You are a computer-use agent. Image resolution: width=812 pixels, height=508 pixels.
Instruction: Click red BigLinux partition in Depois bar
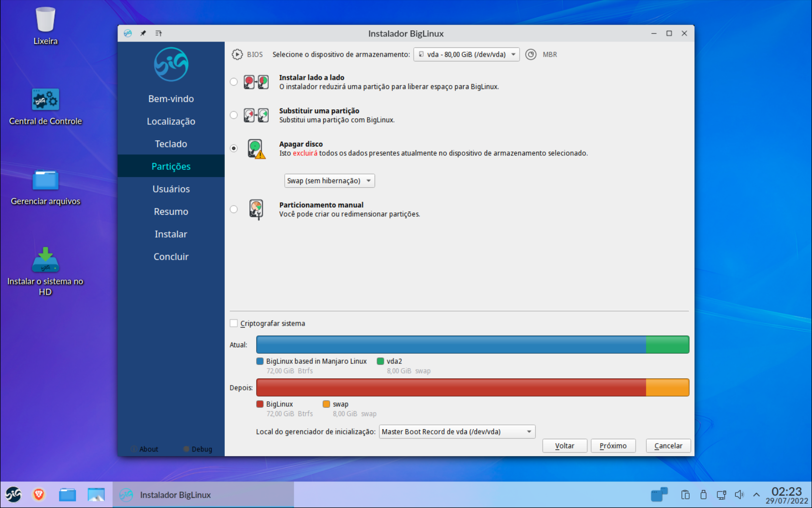451,388
